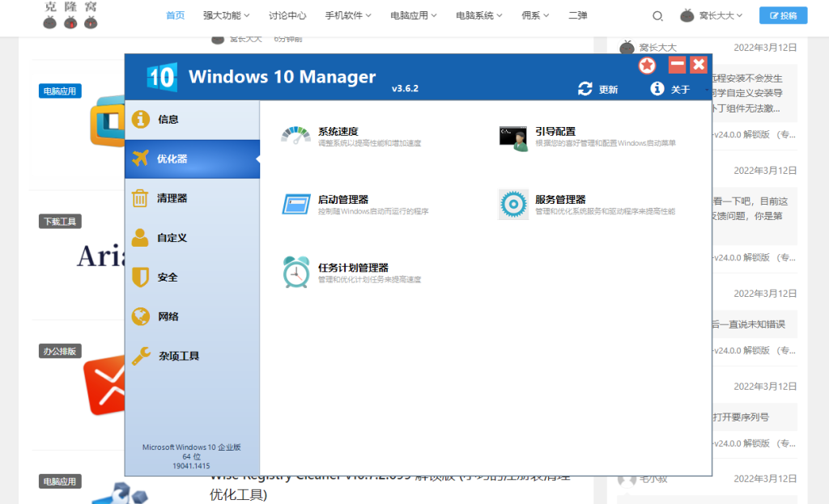This screenshot has width=829, height=504.
Task: Open 任务计划管理器 title text
Action: [353, 267]
